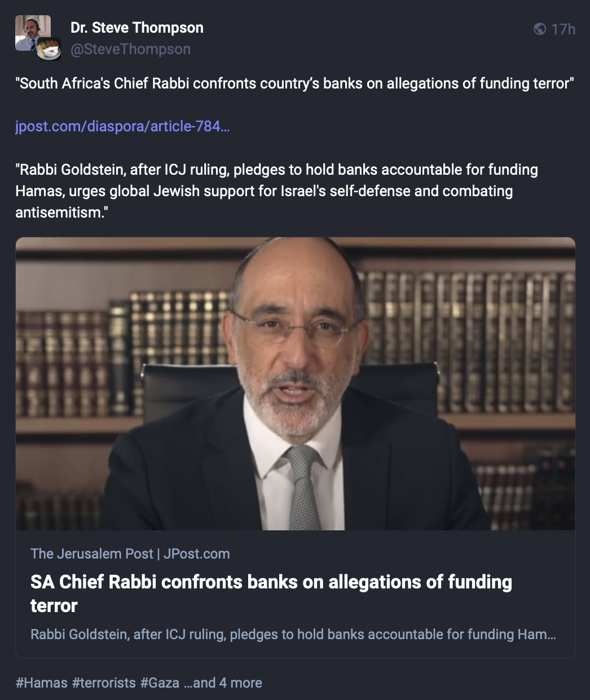Expand the …and 4 more hashtags
The image size is (590, 700).
tap(223, 683)
